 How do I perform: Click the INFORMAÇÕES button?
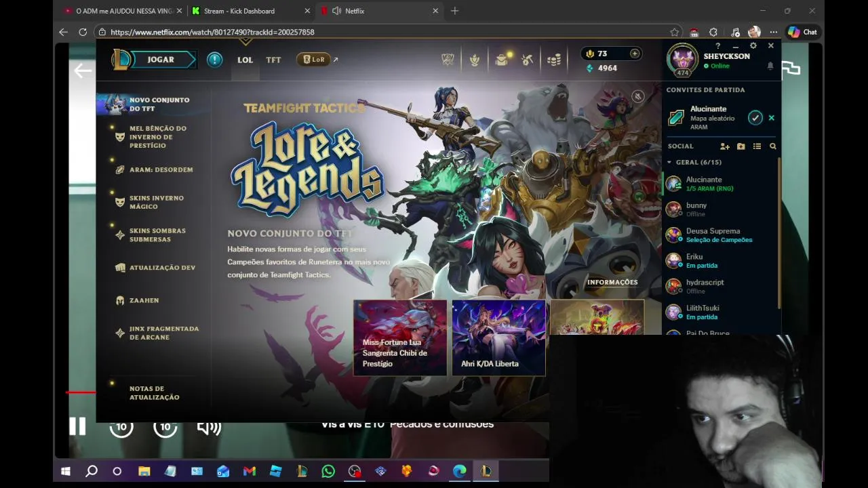[612, 282]
